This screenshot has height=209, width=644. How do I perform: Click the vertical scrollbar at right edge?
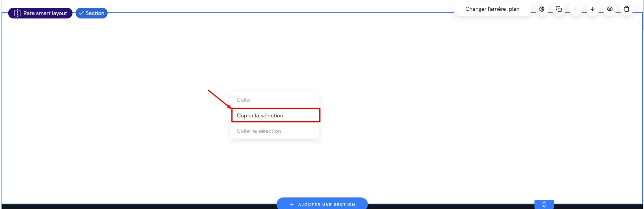tap(643, 15)
